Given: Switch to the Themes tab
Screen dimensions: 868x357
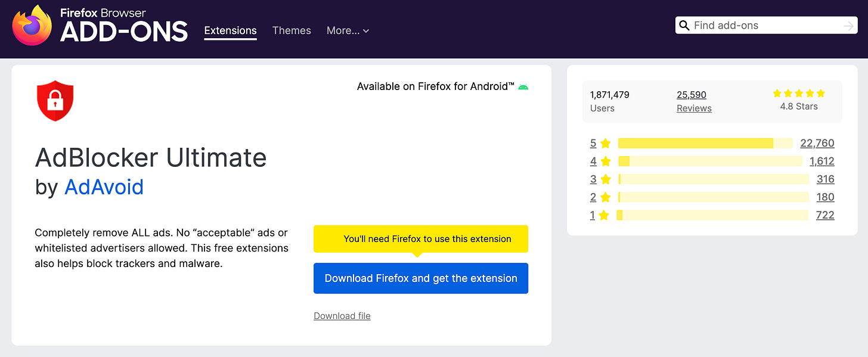Looking at the screenshot, I should tap(292, 30).
